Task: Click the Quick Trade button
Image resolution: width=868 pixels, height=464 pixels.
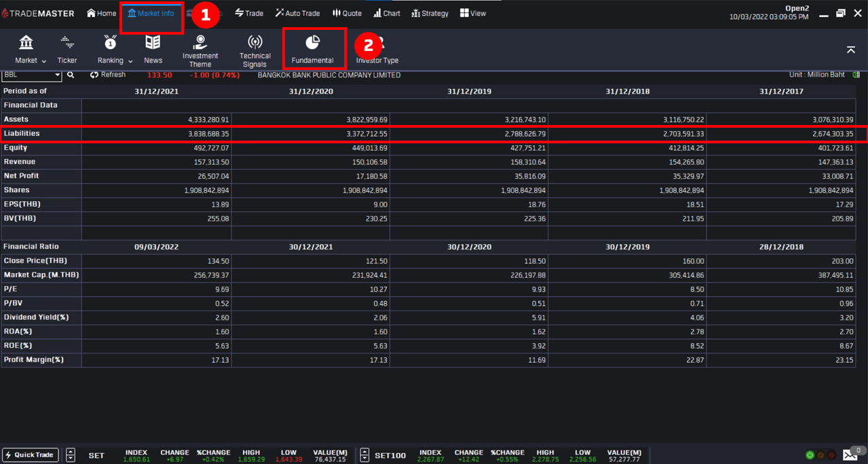Action: [31, 455]
